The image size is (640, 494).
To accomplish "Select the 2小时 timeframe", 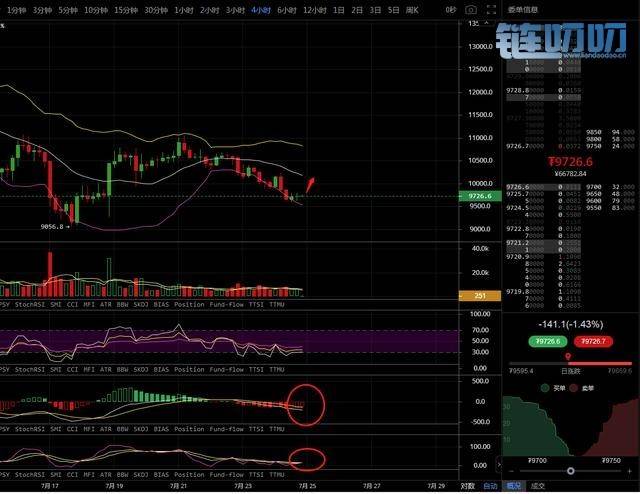I will pos(209,10).
